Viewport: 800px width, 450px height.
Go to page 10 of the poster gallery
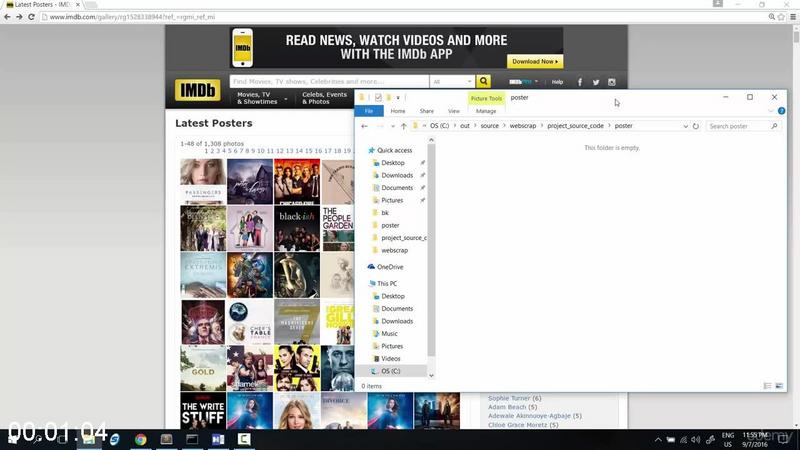tap(261, 151)
